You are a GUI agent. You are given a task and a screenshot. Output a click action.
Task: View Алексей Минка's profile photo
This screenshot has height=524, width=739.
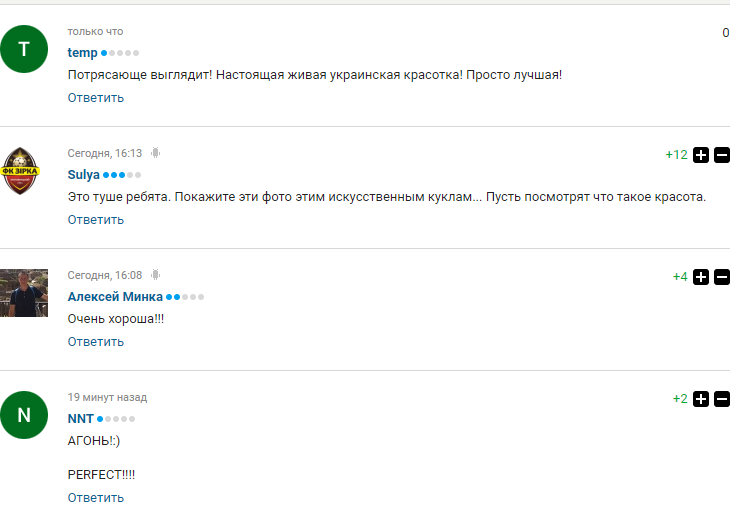(x=24, y=293)
